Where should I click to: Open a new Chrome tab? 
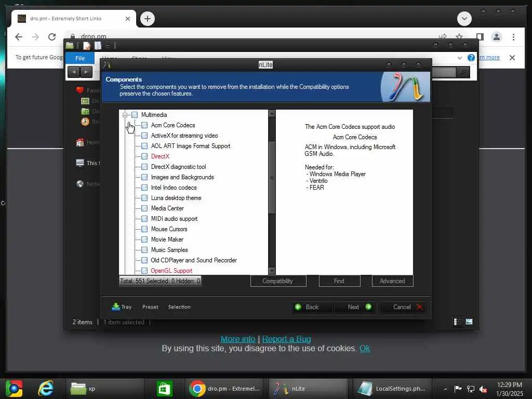click(147, 19)
